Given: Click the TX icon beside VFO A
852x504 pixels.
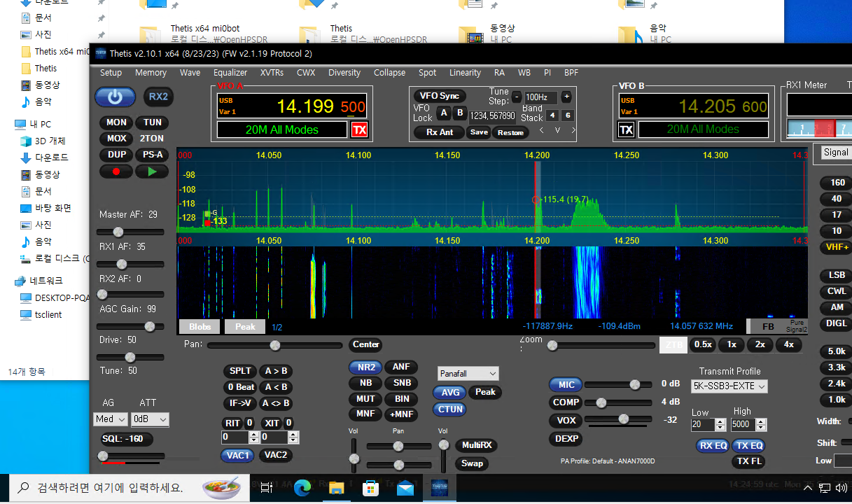Looking at the screenshot, I should coord(359,129).
